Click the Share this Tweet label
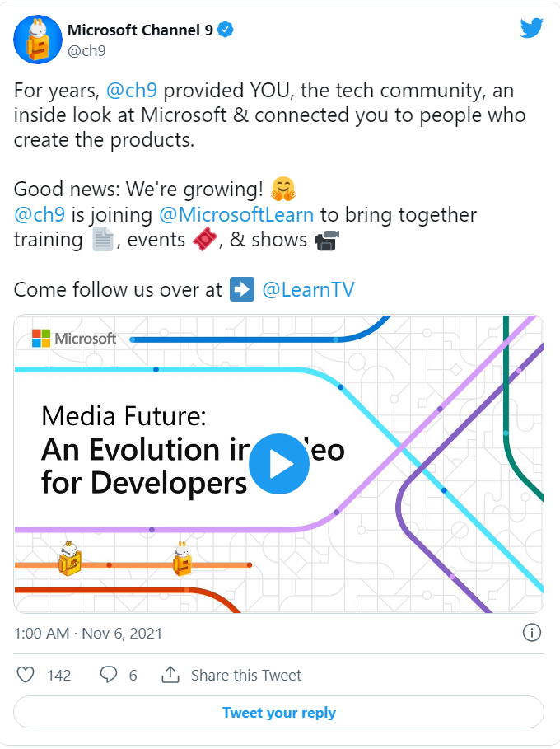560x749 pixels. [246, 676]
